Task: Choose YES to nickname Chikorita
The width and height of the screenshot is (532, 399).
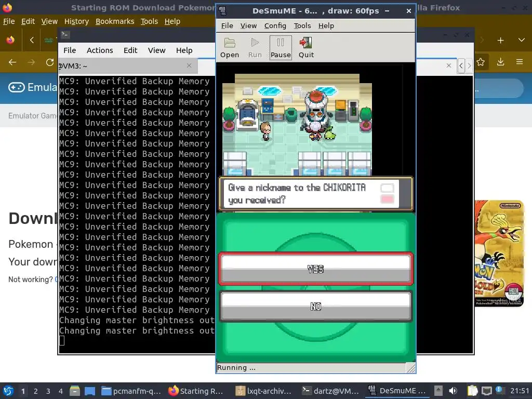Action: 315,269
